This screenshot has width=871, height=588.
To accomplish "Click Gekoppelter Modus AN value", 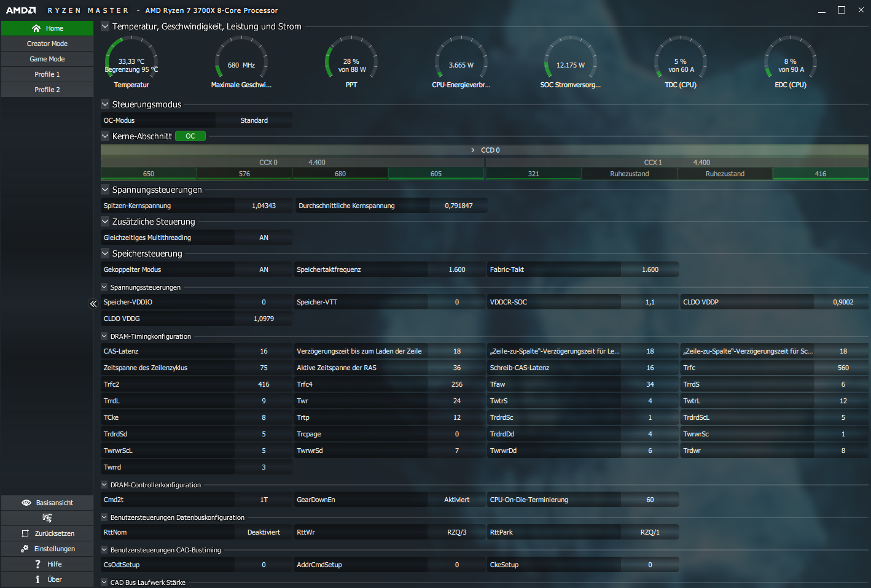I will [x=264, y=269].
